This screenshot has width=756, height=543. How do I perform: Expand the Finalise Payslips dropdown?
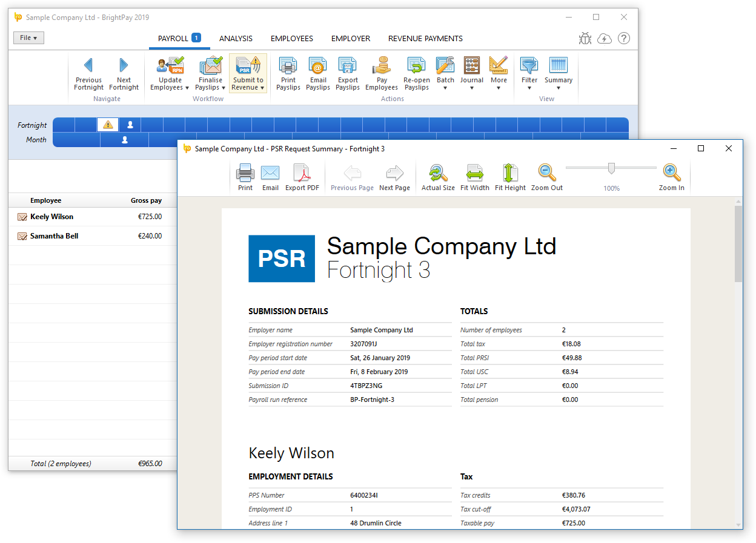(210, 74)
